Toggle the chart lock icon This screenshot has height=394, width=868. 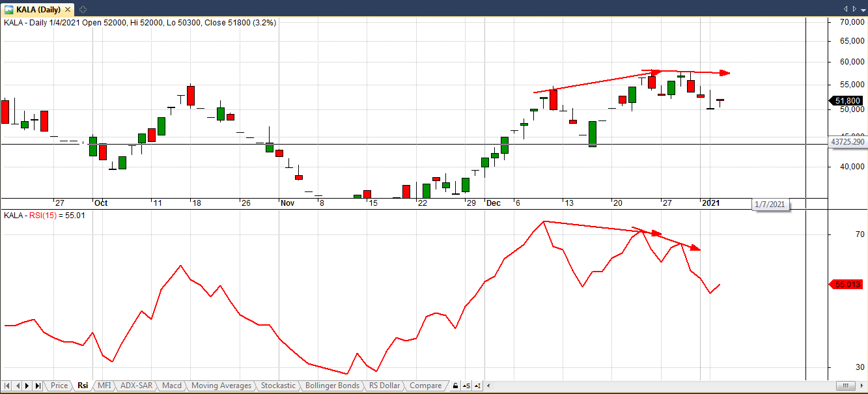click(x=455, y=386)
